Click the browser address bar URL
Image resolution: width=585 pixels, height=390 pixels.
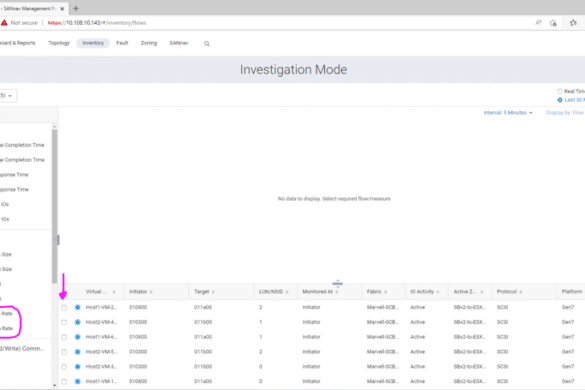97,23
